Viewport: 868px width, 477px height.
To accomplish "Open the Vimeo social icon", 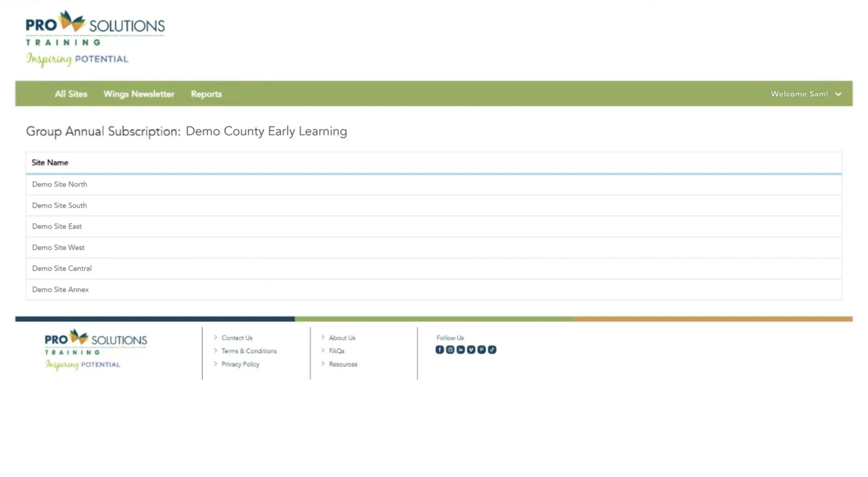I will [x=471, y=349].
